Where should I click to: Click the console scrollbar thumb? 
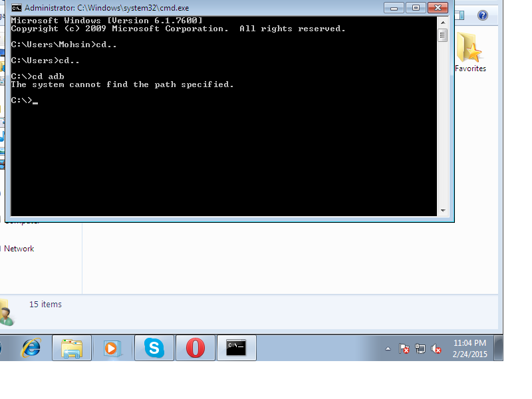tap(443, 35)
